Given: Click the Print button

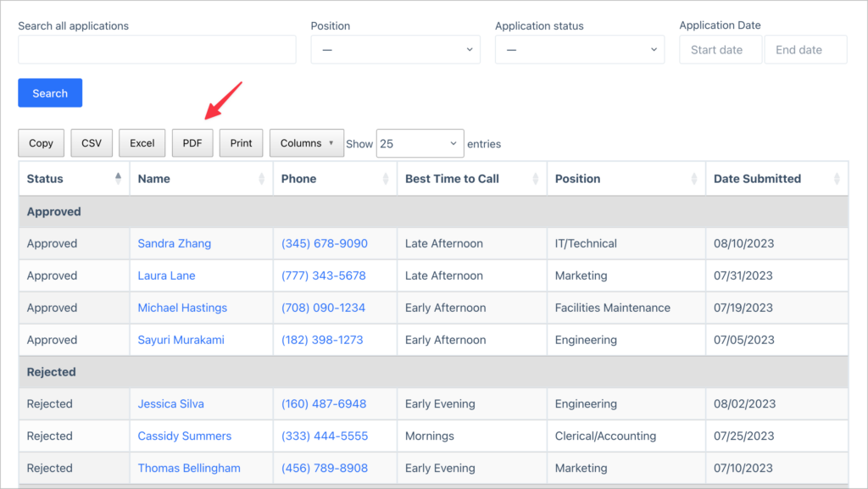Looking at the screenshot, I should 241,143.
